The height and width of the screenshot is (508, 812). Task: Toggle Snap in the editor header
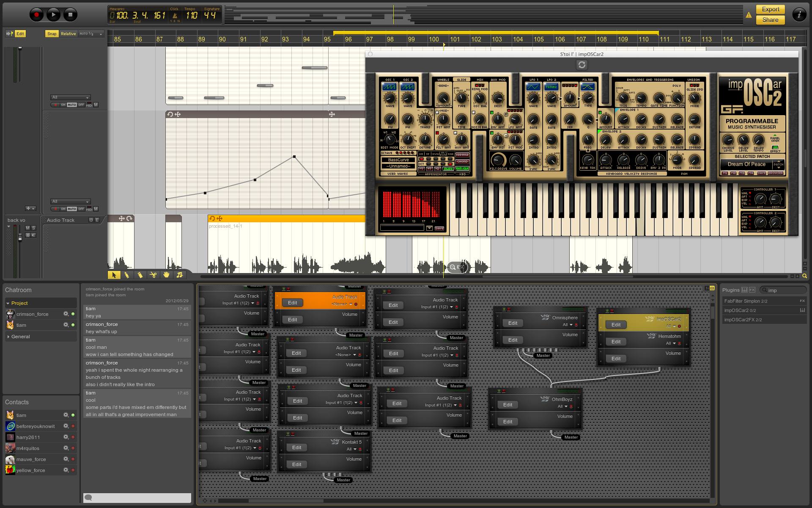pos(52,33)
